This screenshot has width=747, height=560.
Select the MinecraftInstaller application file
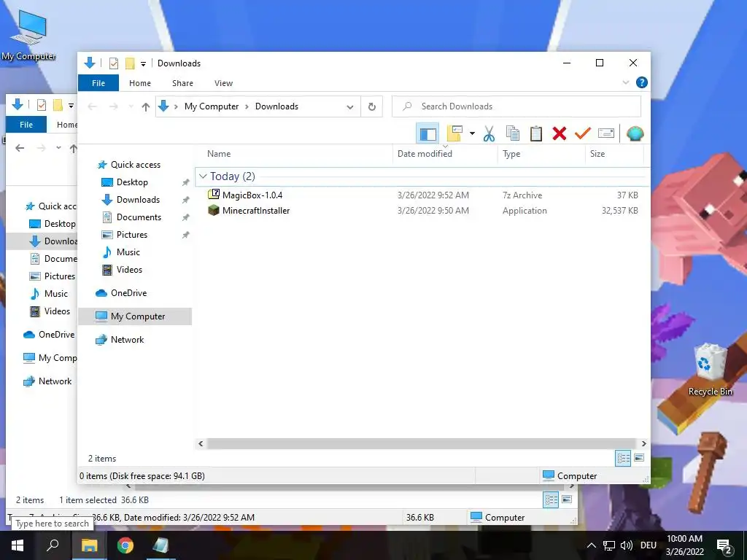tap(256, 211)
